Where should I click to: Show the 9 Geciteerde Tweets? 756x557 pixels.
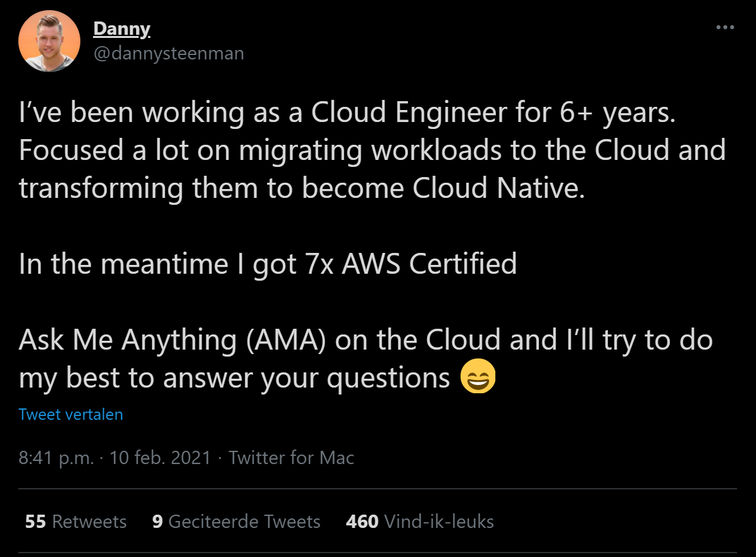[237, 522]
